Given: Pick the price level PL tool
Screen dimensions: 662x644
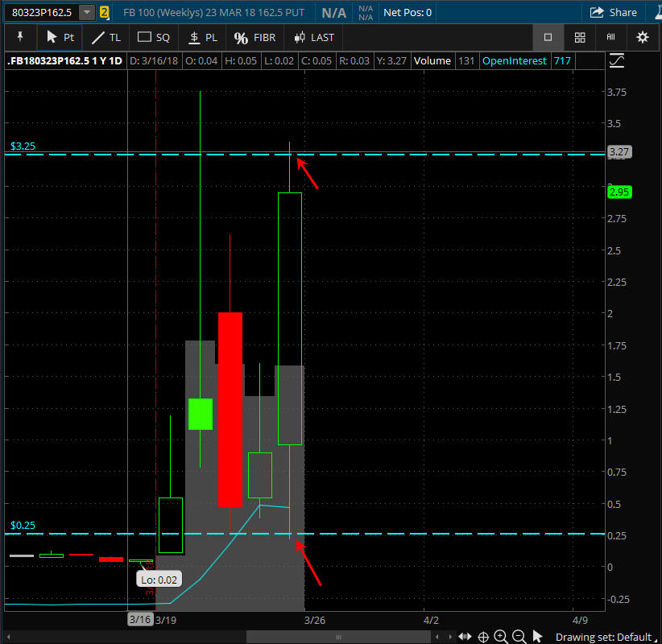Looking at the screenshot, I should point(201,38).
